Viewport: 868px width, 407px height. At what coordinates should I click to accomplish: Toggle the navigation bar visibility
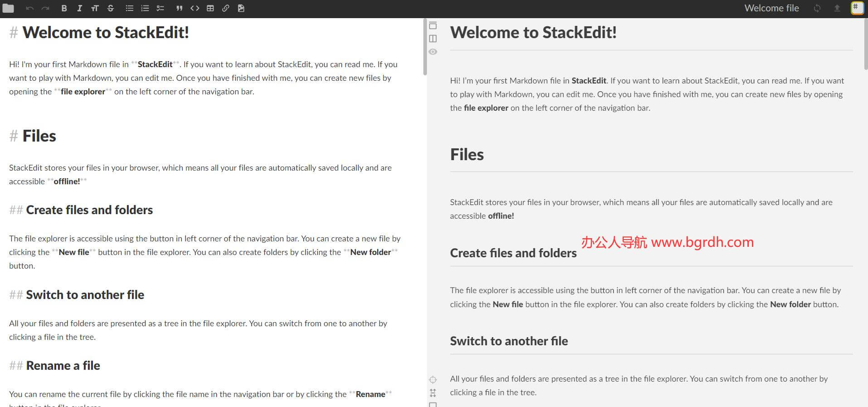pyautogui.click(x=433, y=25)
